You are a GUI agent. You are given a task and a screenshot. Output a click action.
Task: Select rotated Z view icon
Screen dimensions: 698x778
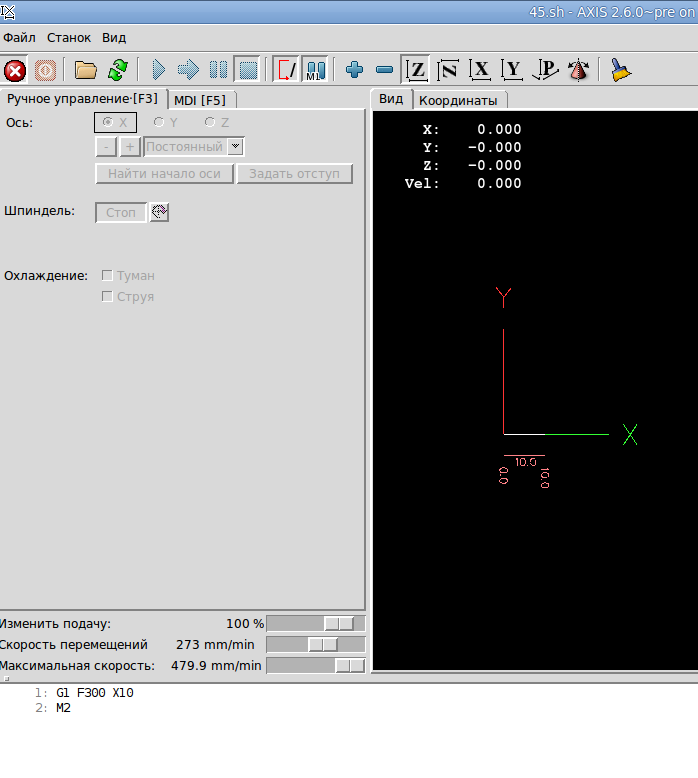tap(447, 70)
